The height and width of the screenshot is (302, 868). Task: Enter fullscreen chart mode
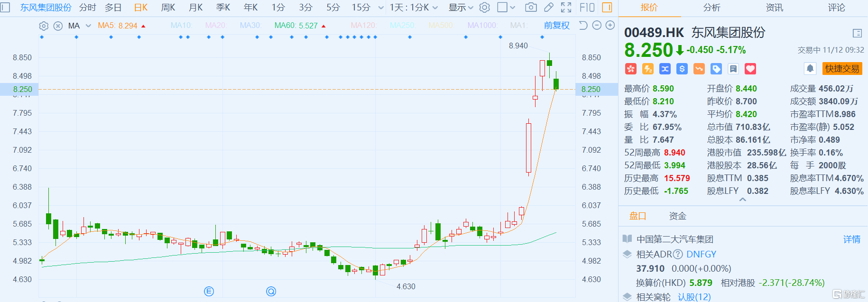[x=566, y=8]
